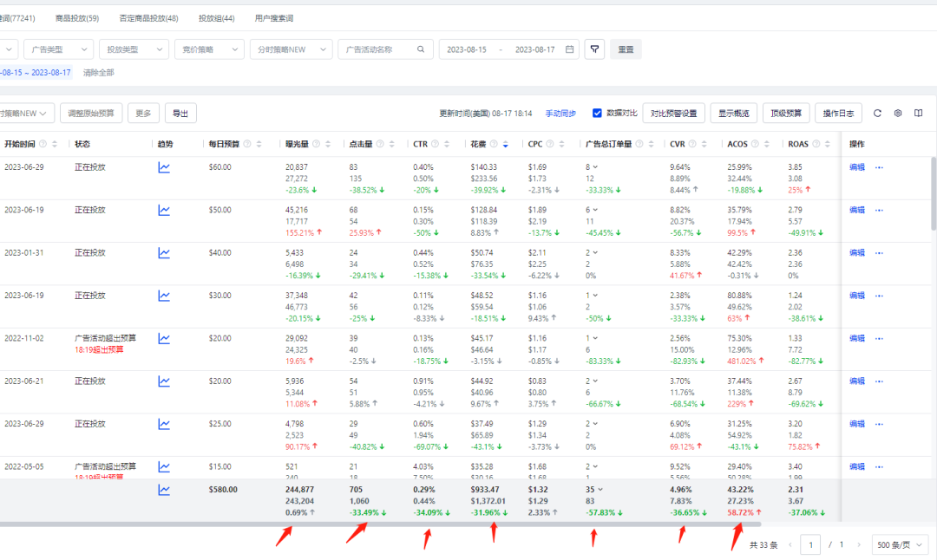Click the vertical scrollbar of the table

[x=934, y=193]
